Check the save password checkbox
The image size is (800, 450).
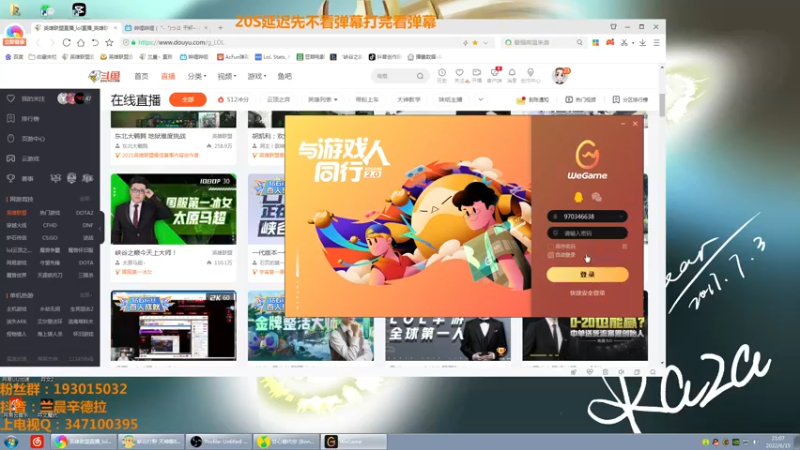tap(551, 246)
